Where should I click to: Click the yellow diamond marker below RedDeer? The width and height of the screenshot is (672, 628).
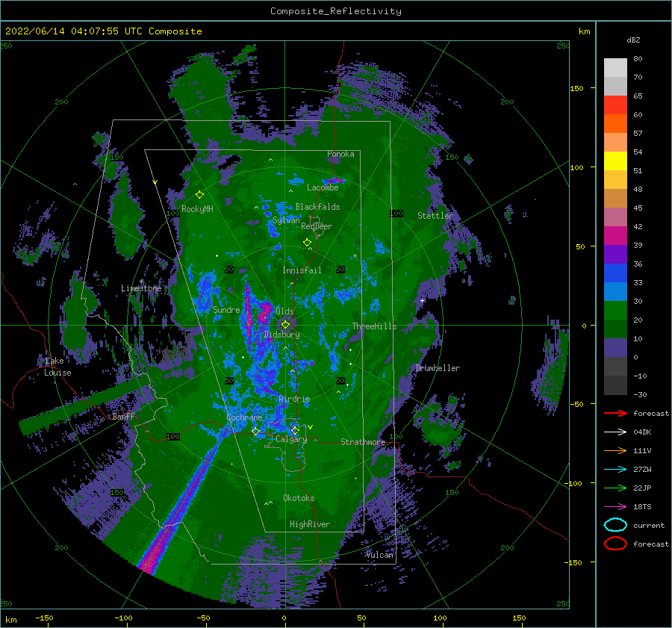click(x=308, y=243)
